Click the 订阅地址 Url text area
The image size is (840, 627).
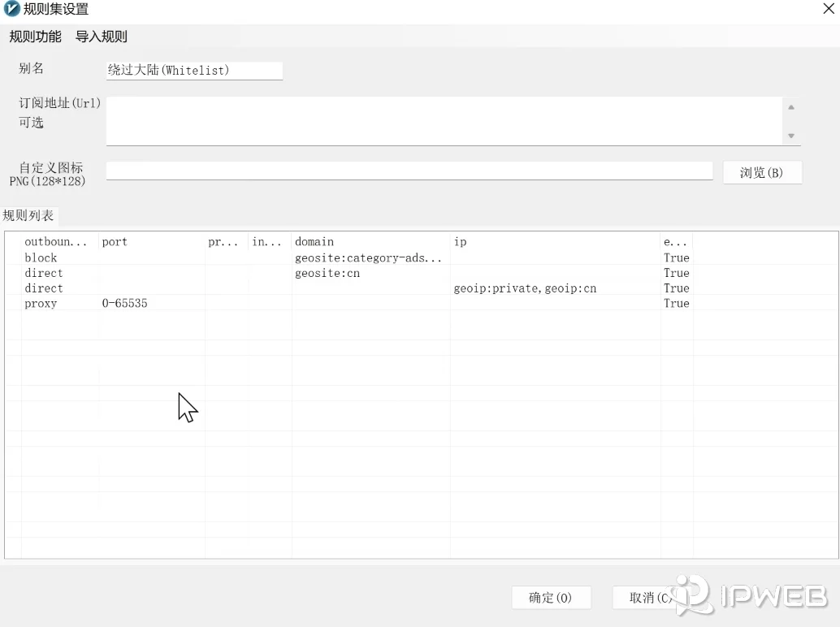point(444,121)
